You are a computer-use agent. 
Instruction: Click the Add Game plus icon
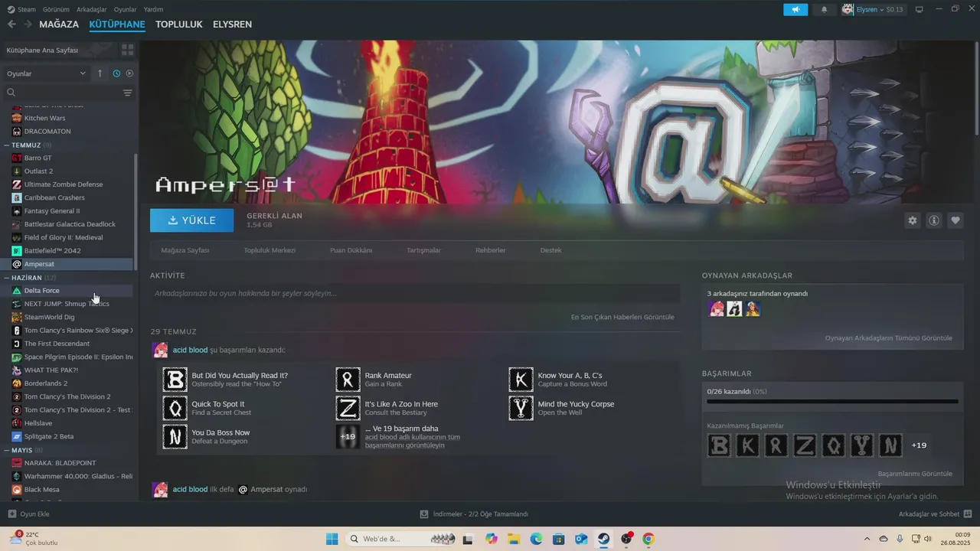[11, 514]
